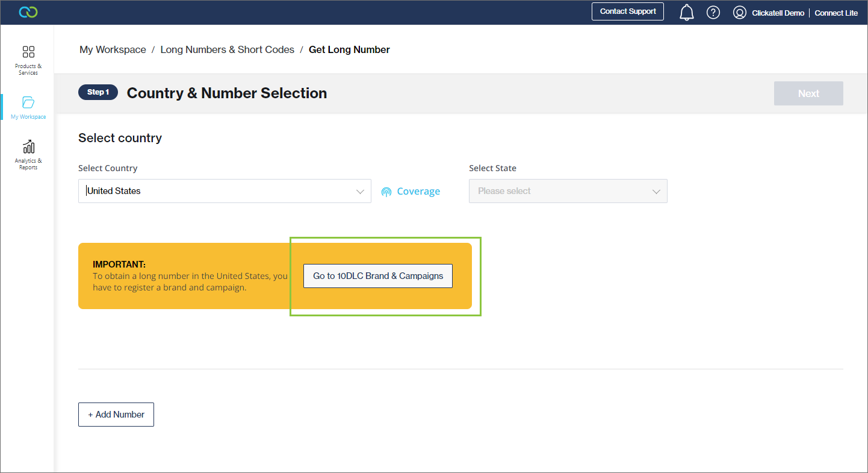Image resolution: width=868 pixels, height=473 pixels.
Task: Click the + Add Number button
Action: tap(116, 415)
